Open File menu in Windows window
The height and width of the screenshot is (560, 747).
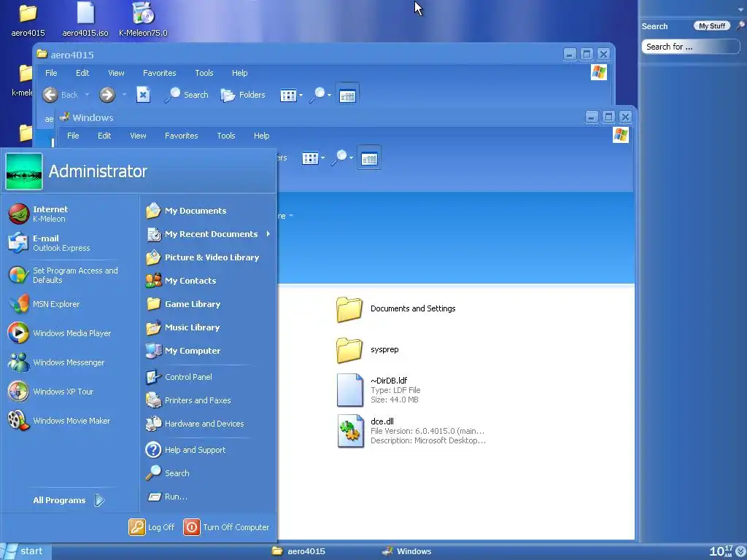[x=73, y=136]
